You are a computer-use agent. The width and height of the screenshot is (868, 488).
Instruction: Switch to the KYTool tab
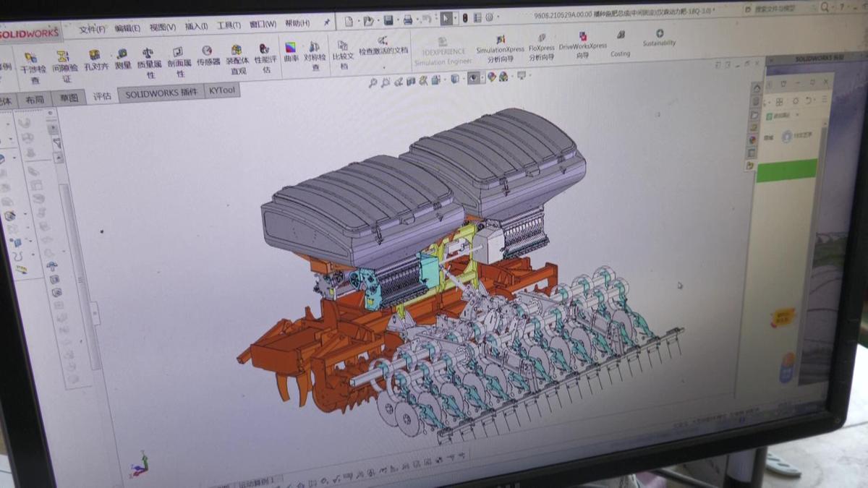[221, 91]
